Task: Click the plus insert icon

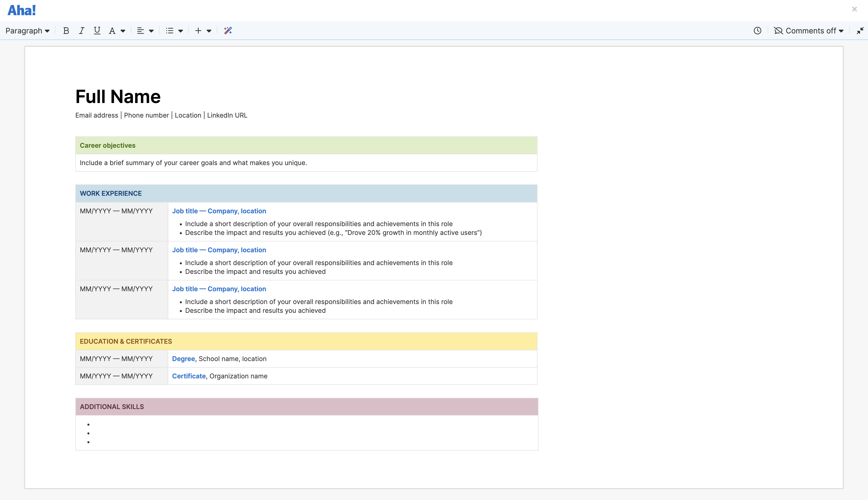Action: [x=198, y=31]
